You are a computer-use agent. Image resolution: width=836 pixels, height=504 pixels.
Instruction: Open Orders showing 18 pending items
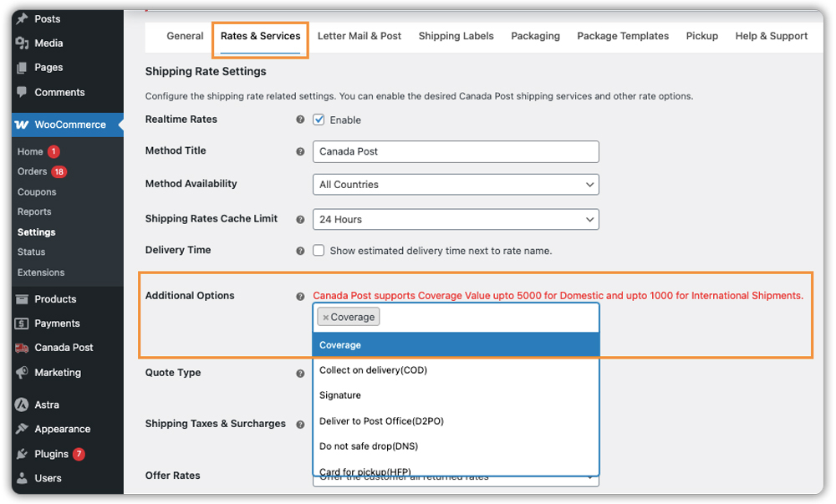(x=31, y=171)
